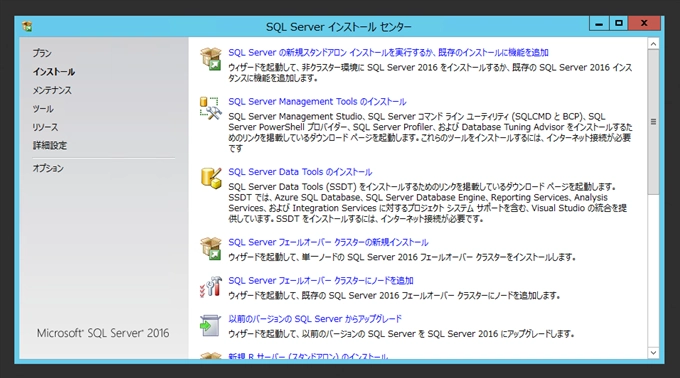
Task: Close the SQL Server インストール センター window
Action: [x=644, y=23]
